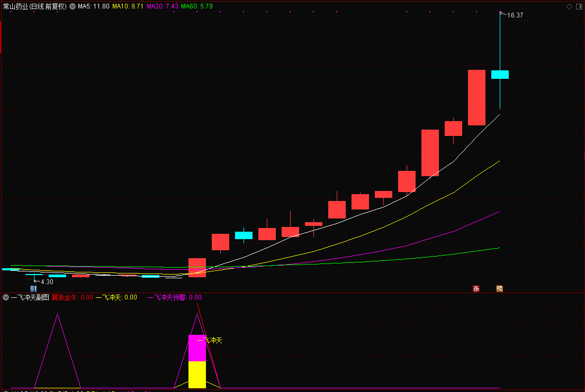This screenshot has width=585, height=392.
Task: Toggle the side panel icon at top right
Action: [579, 6]
